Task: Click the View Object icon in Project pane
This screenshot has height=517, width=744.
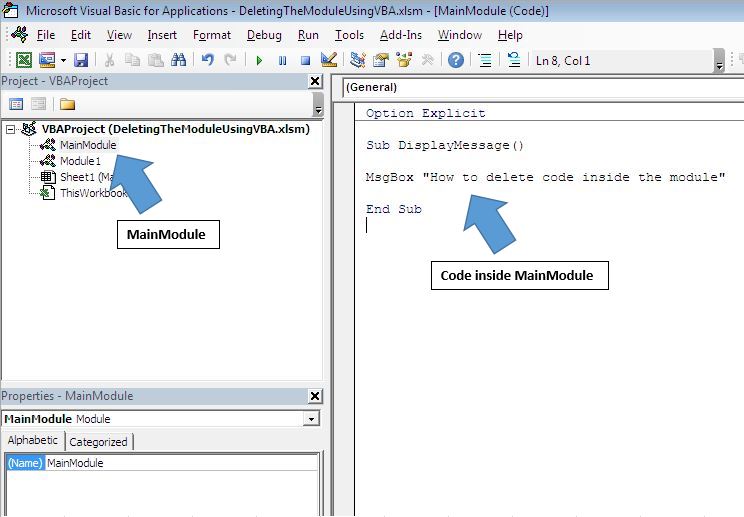Action: pos(38,104)
